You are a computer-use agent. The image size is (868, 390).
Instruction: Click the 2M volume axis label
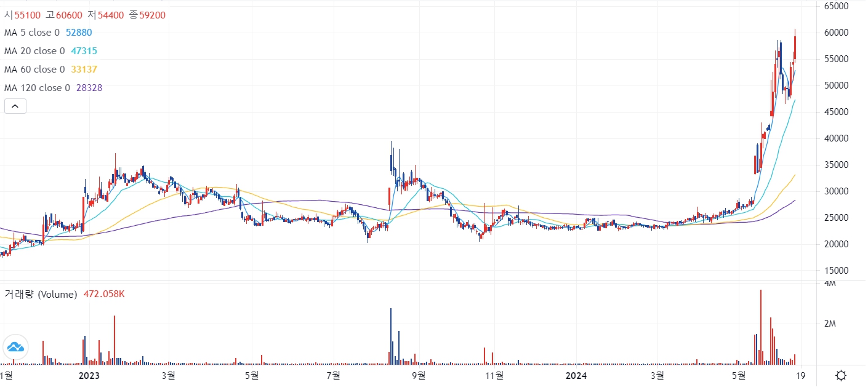pyautogui.click(x=830, y=324)
